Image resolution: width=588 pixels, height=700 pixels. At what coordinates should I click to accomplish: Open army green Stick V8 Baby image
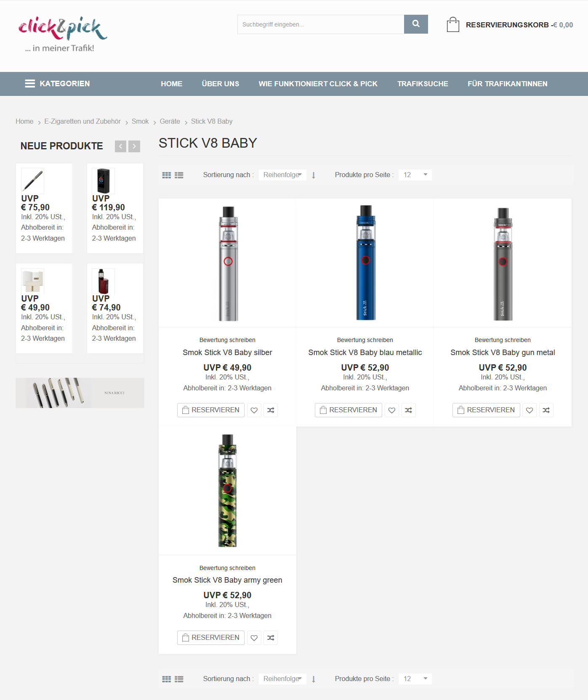[x=227, y=491]
